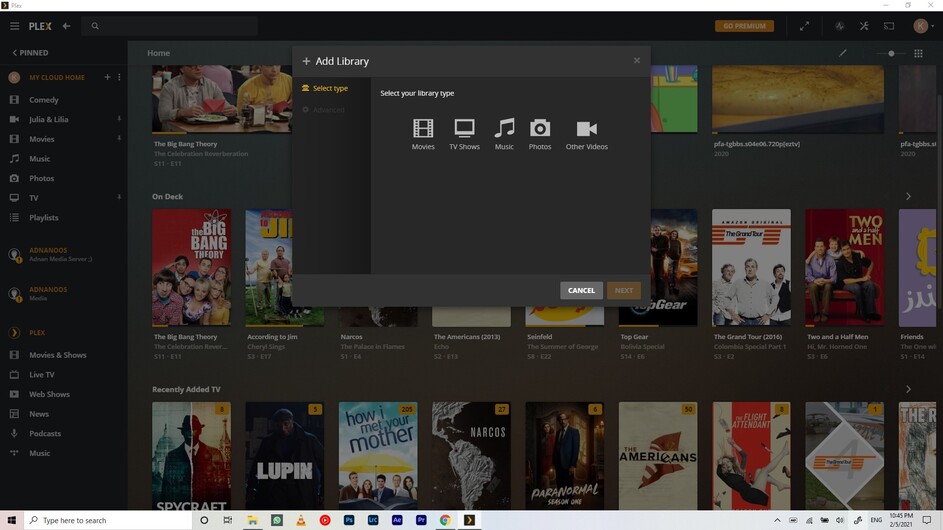The image size is (943, 530).
Task: Click the Plex search field
Action: pos(171,26)
